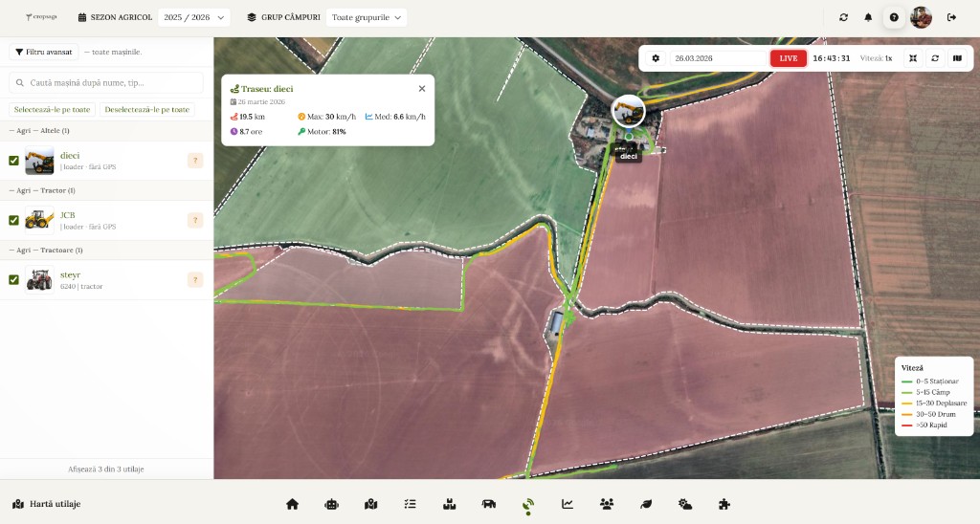980x524 pixels.
Task: Click the question badge for dieci machine
Action: click(195, 161)
